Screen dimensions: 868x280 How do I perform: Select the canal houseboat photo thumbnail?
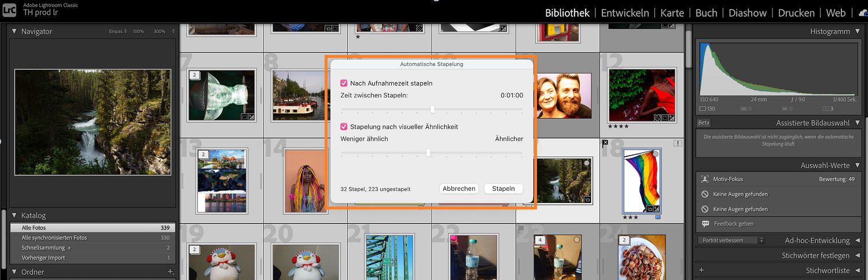pyautogui.click(x=299, y=95)
